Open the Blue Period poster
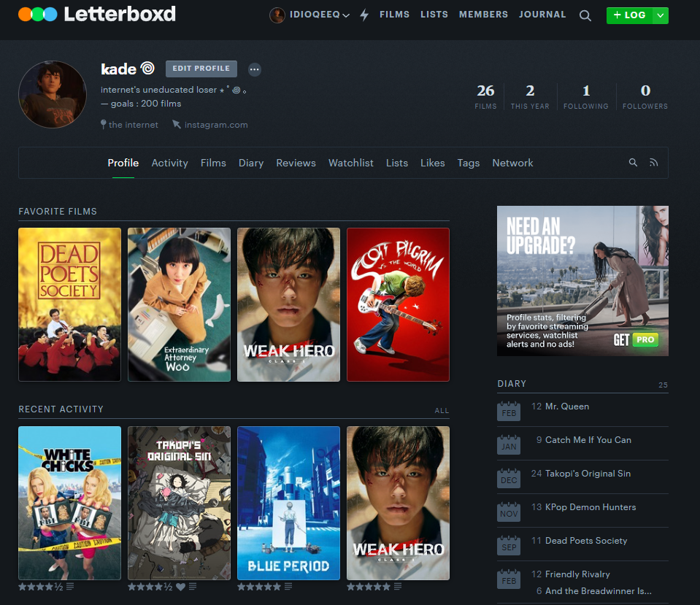 pyautogui.click(x=288, y=503)
